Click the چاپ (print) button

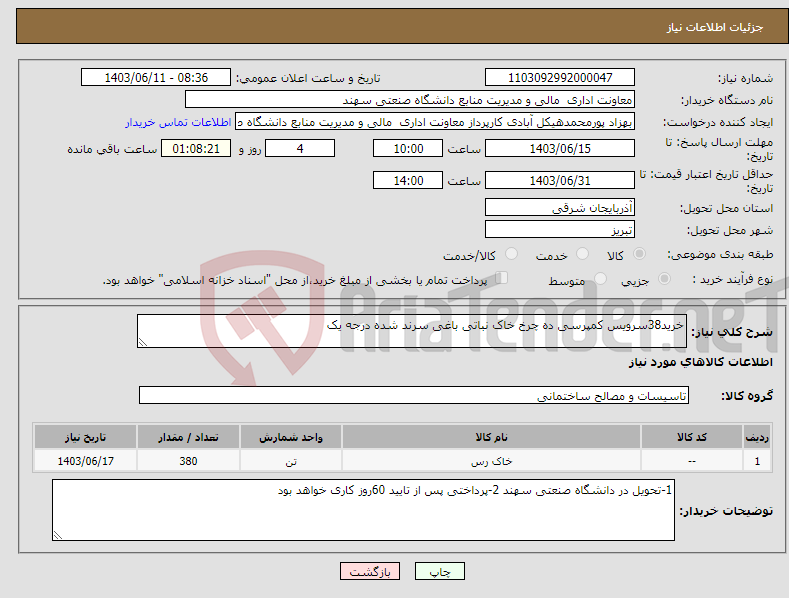[439, 571]
